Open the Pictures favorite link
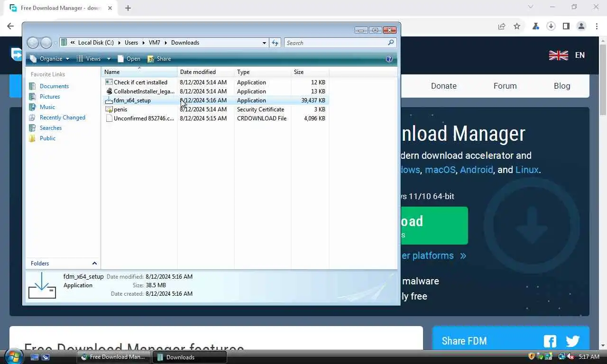 49,97
